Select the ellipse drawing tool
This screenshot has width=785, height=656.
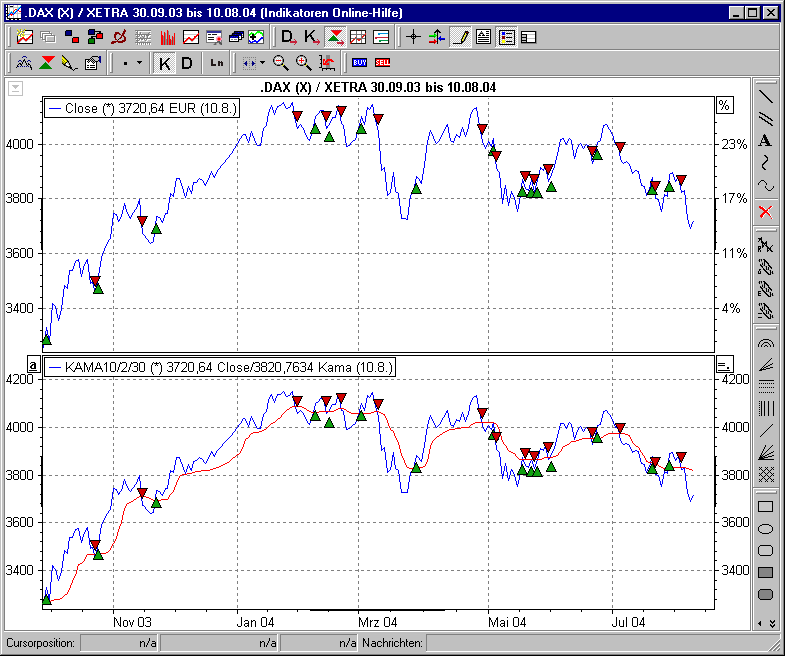766,529
